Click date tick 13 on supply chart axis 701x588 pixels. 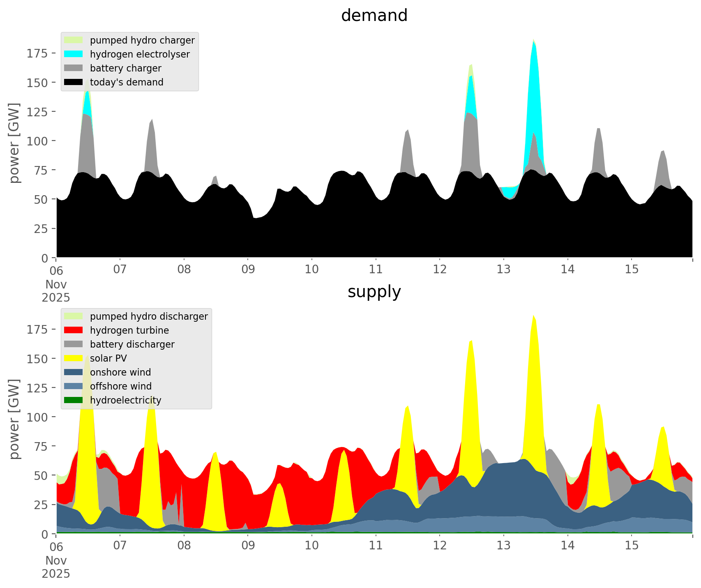coord(503,546)
